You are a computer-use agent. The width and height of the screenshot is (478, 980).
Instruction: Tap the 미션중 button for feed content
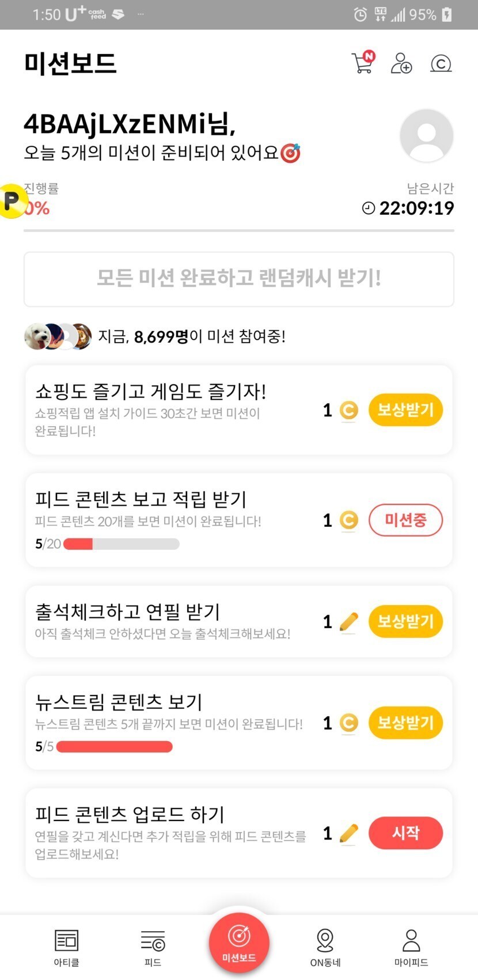(x=405, y=521)
